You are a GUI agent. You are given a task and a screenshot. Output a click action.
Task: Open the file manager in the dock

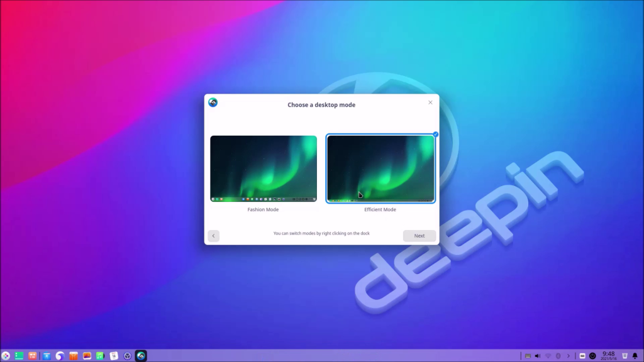click(x=47, y=356)
